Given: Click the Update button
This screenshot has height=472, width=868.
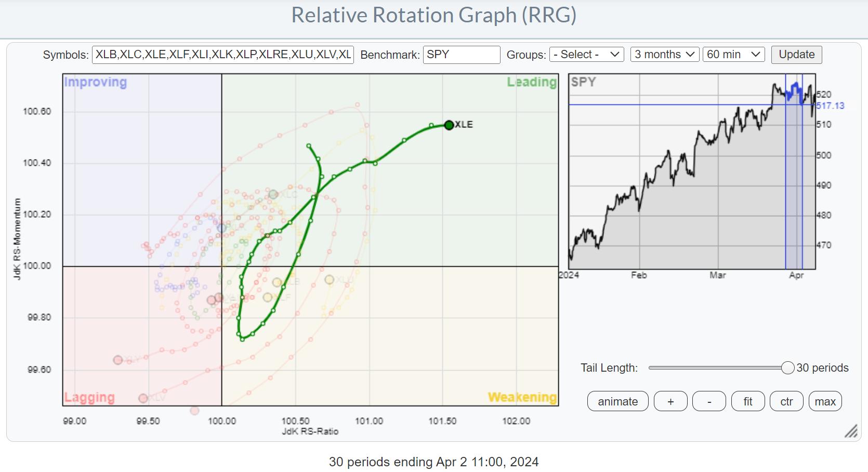Looking at the screenshot, I should [796, 55].
